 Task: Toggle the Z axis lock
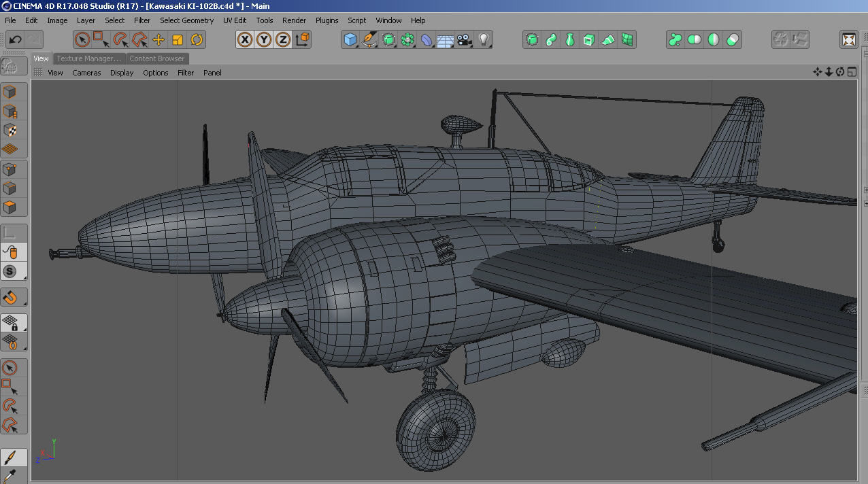[282, 39]
